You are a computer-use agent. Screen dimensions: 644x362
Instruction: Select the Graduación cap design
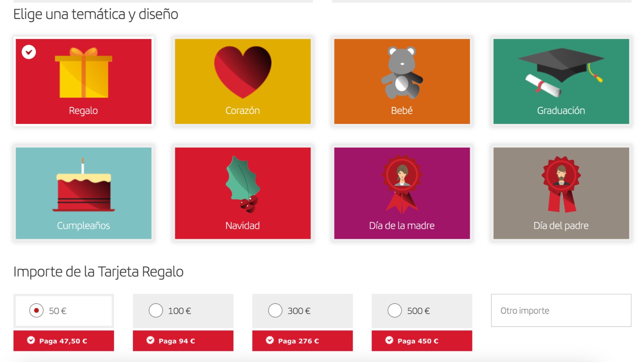(x=561, y=81)
